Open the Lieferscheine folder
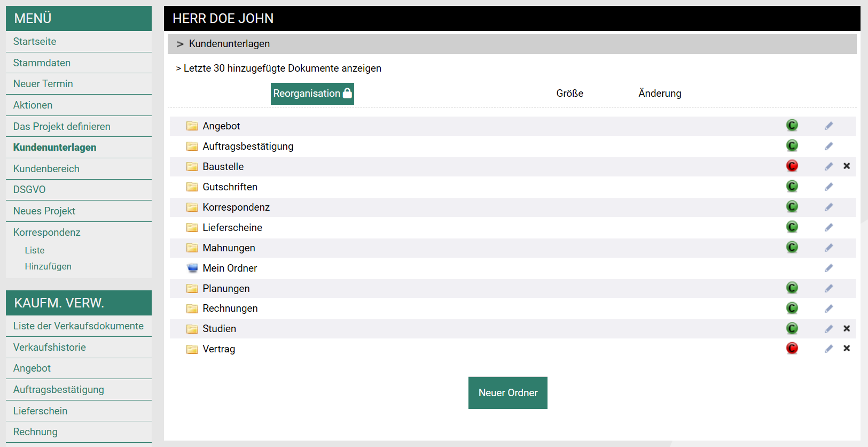The height and width of the screenshot is (447, 868). tap(232, 228)
